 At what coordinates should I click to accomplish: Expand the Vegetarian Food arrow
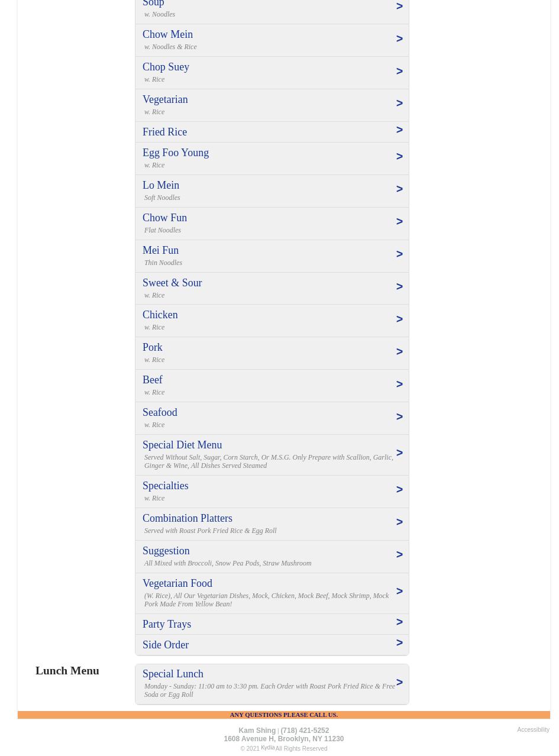point(399,591)
